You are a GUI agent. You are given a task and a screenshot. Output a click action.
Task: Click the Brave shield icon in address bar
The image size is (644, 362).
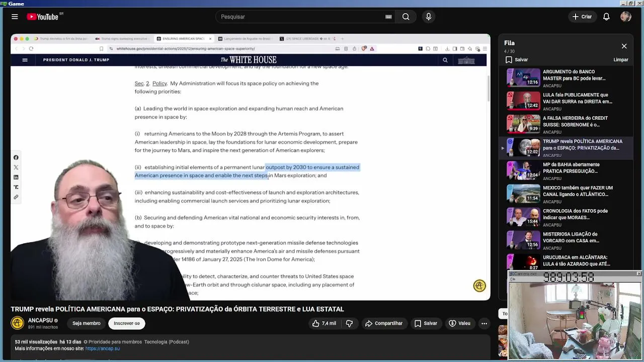tap(364, 49)
